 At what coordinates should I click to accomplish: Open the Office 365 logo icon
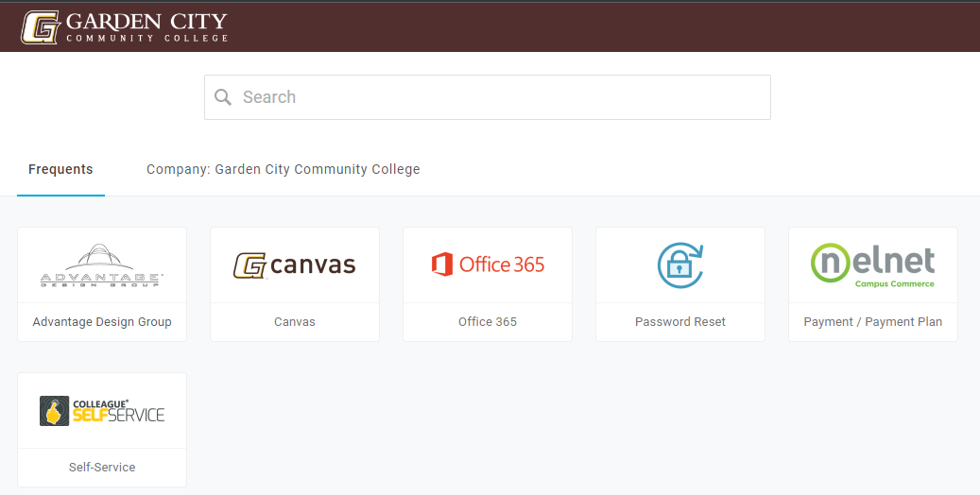[x=488, y=265]
